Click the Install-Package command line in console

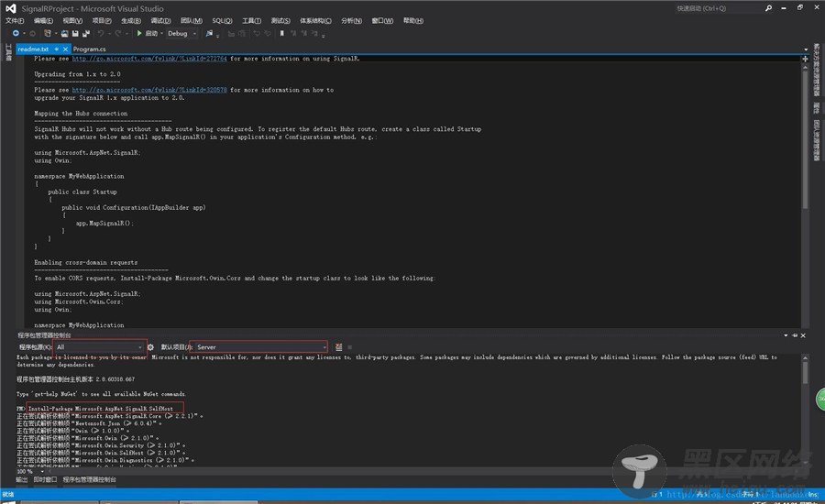point(100,409)
